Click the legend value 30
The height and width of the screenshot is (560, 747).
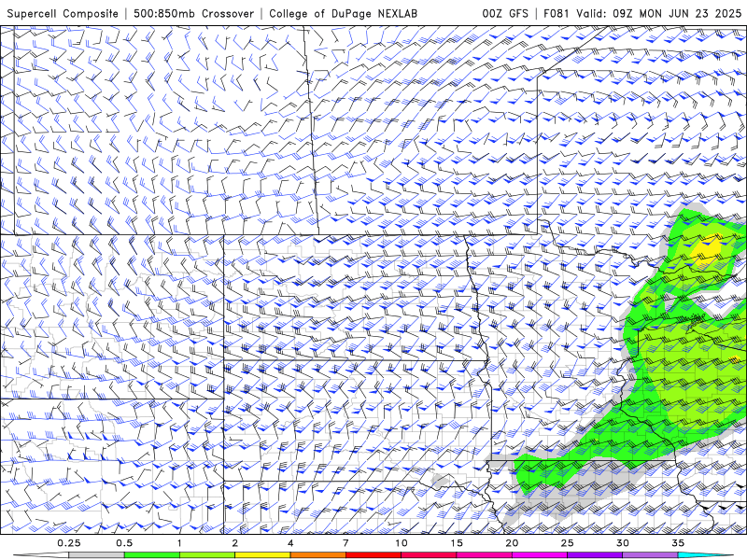click(x=622, y=543)
